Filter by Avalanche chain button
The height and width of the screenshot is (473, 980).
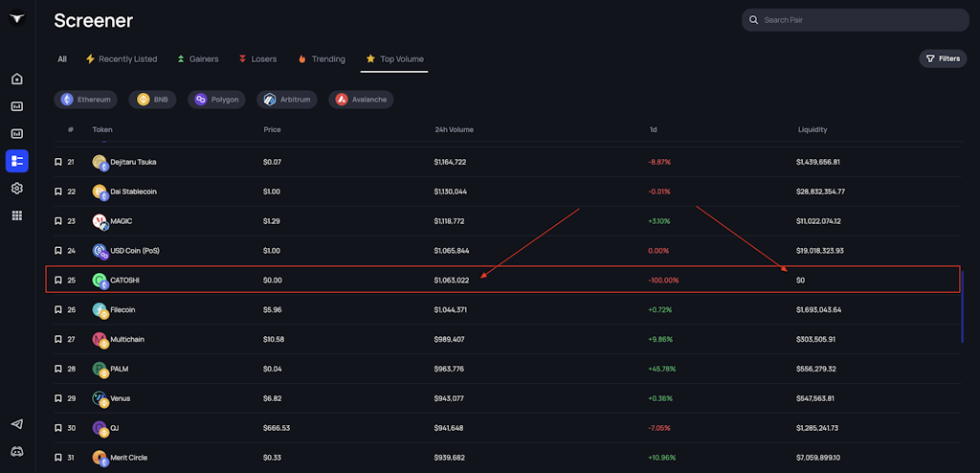(361, 100)
